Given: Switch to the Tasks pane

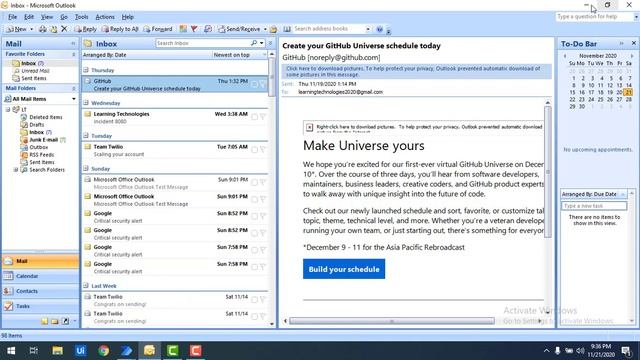Looking at the screenshot, I should pos(40,306).
